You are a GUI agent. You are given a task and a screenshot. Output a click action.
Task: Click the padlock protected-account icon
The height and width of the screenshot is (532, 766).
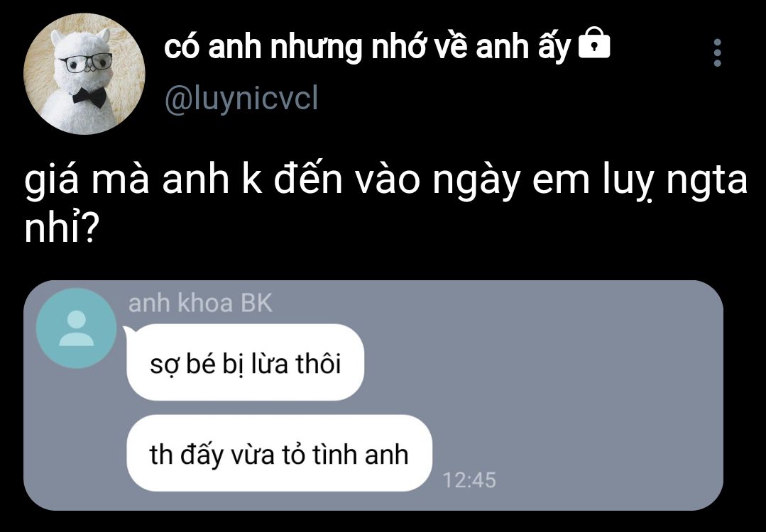[594, 45]
